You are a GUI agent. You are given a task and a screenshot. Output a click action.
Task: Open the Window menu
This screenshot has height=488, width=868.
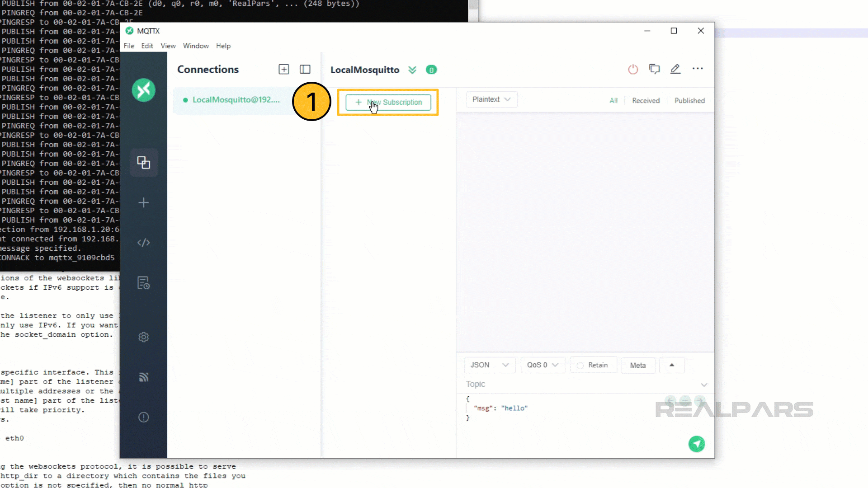pos(196,46)
